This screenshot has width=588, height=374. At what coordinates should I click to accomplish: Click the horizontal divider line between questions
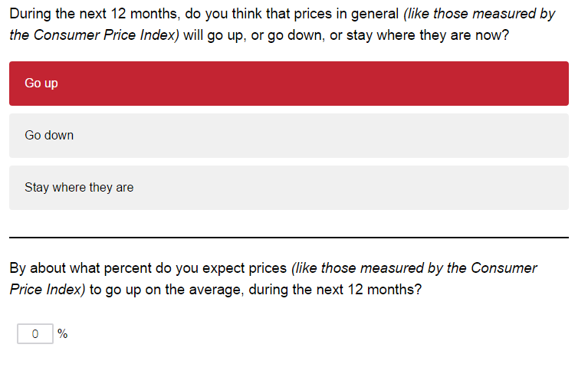pyautogui.click(x=289, y=238)
